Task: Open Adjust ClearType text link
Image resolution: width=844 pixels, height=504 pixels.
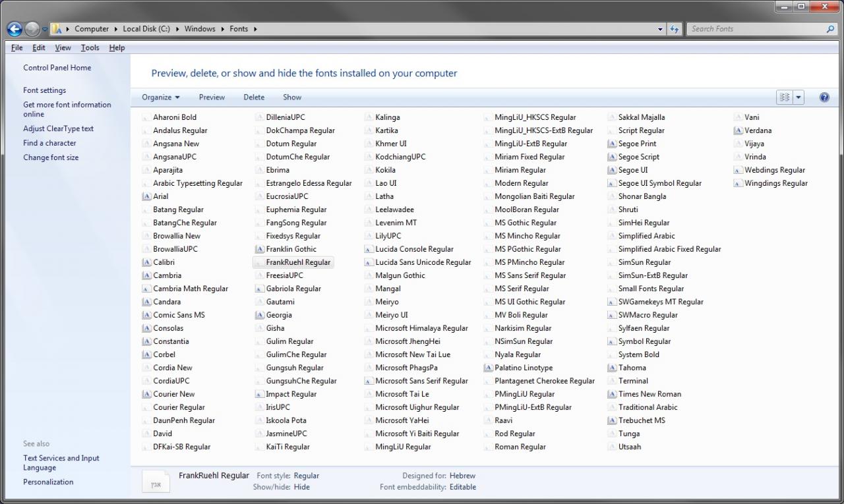Action: pyautogui.click(x=59, y=128)
